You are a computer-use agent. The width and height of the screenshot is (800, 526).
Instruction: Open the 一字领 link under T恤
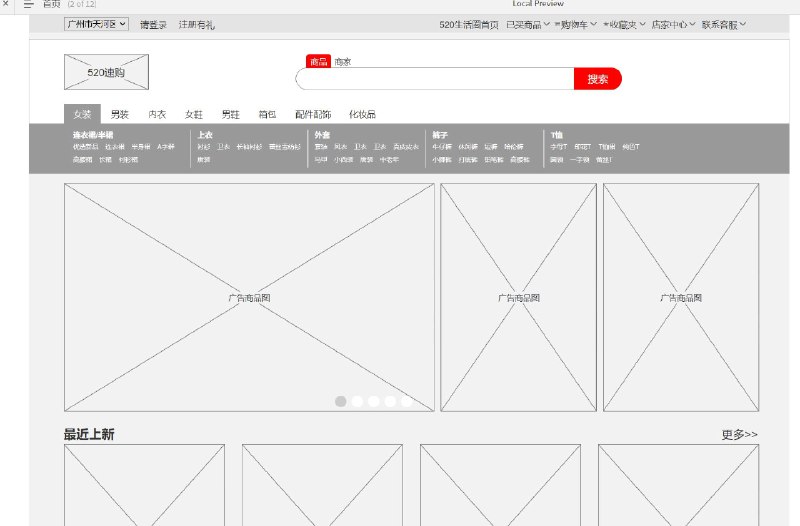click(580, 160)
